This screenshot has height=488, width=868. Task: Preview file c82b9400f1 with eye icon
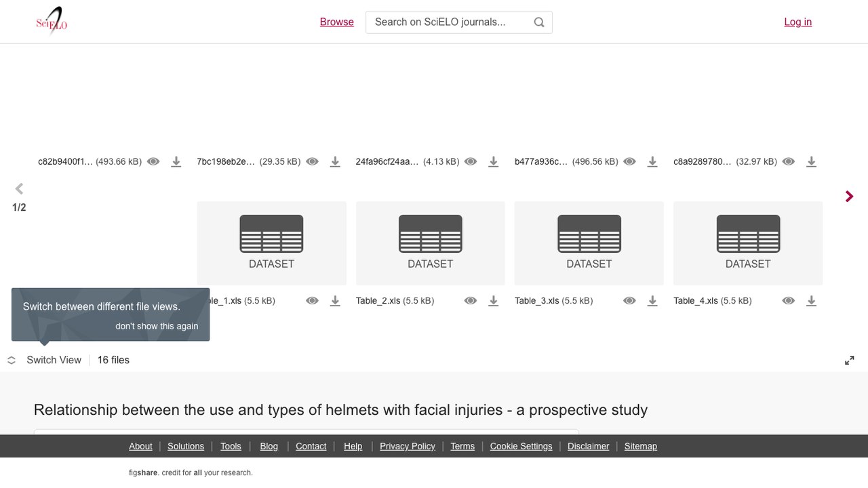point(154,162)
